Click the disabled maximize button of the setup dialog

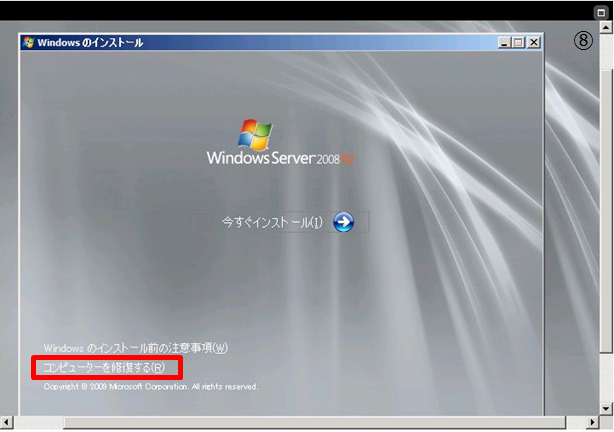[518, 43]
